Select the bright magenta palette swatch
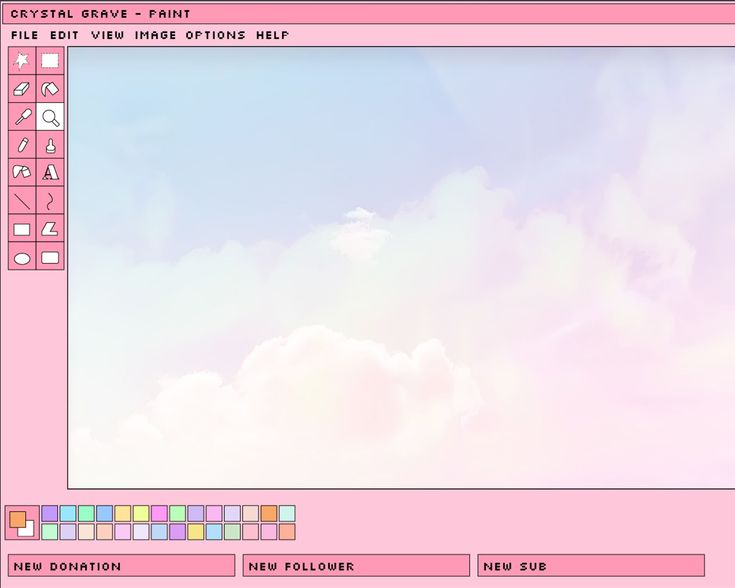Image resolution: width=735 pixels, height=588 pixels. (159, 513)
